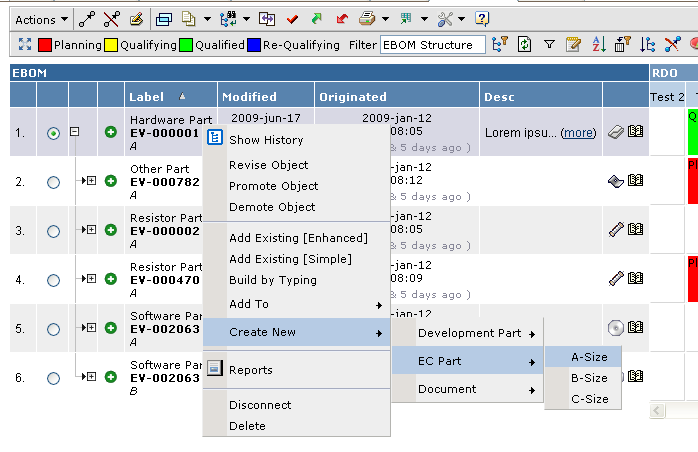
Task: Click the connect nodes toolbar icon
Action: [x=88, y=19]
